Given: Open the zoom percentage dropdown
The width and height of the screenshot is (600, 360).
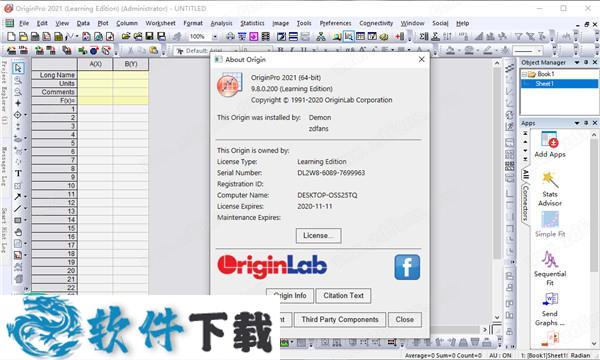Looking at the screenshot, I should [215, 37].
